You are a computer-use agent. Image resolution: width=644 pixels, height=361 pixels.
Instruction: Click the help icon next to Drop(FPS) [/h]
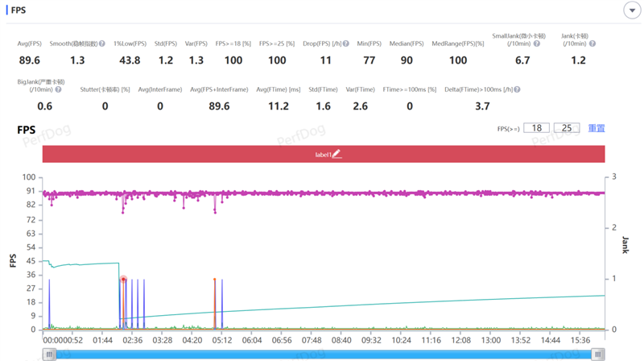[346, 44]
